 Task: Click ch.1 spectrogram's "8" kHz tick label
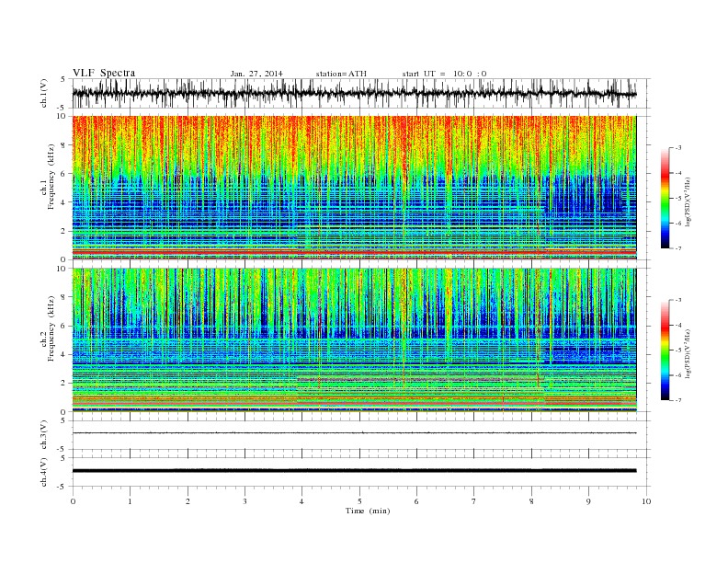point(64,145)
